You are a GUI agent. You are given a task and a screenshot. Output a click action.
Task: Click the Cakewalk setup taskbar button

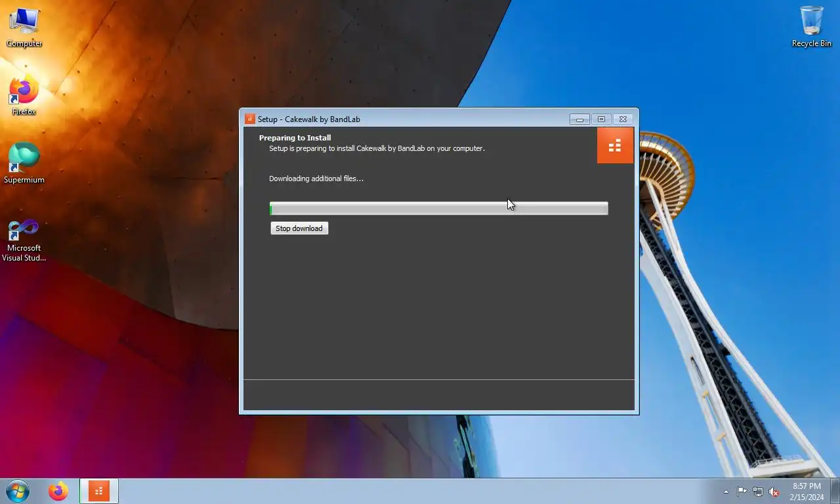(x=99, y=491)
